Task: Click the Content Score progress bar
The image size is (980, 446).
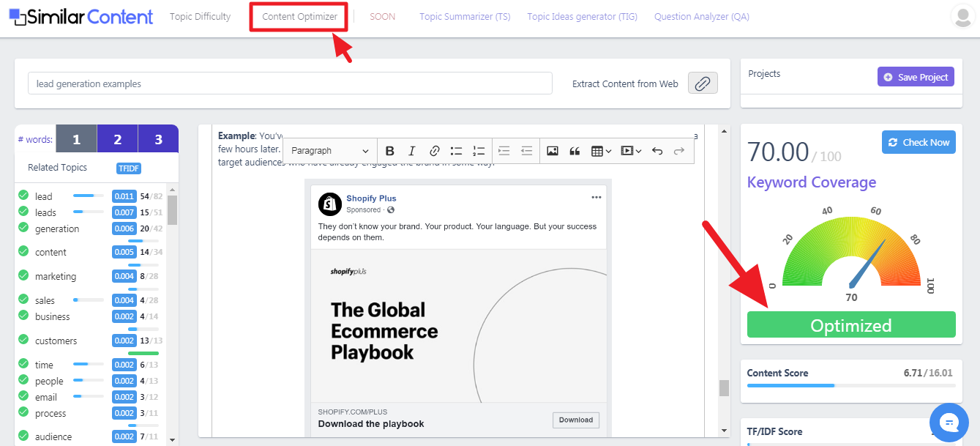Action: tap(850, 385)
